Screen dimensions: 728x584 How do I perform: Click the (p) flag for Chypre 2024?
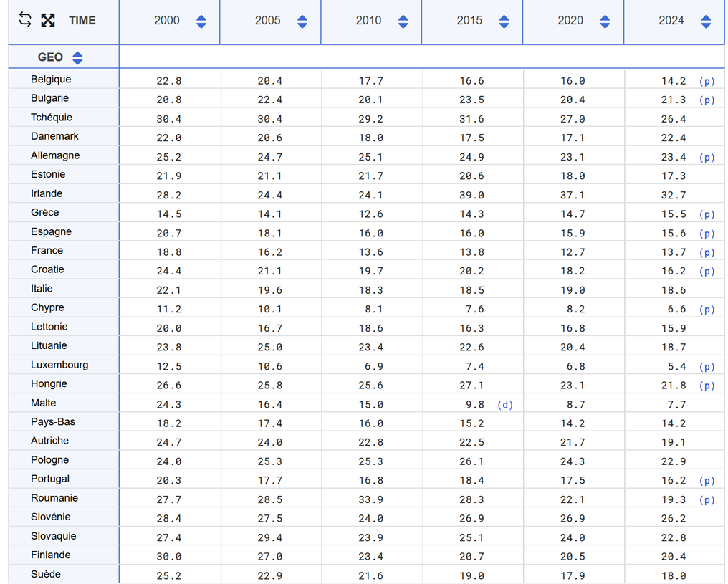(707, 310)
